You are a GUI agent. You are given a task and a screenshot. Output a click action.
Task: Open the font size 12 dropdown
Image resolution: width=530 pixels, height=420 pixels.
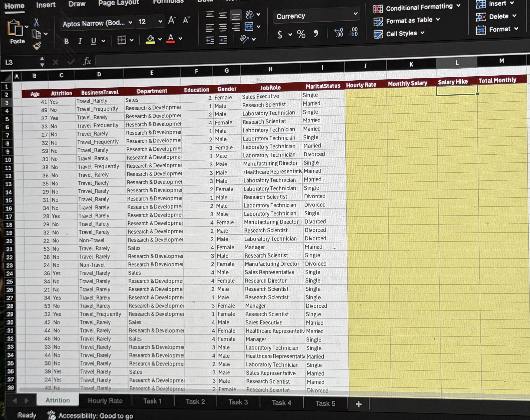click(x=160, y=21)
